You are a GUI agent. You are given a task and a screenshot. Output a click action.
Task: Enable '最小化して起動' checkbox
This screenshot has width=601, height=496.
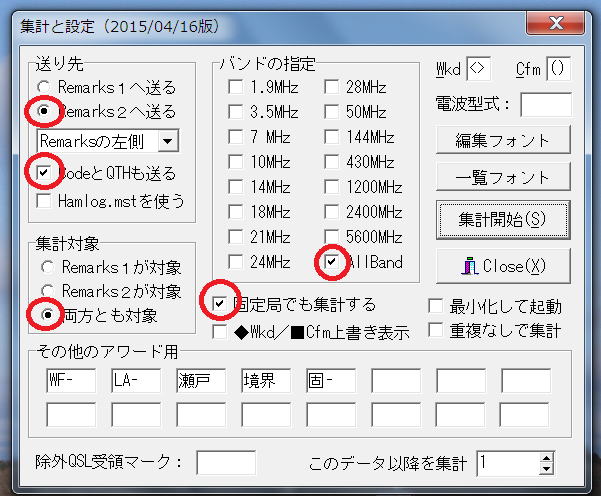(x=436, y=307)
